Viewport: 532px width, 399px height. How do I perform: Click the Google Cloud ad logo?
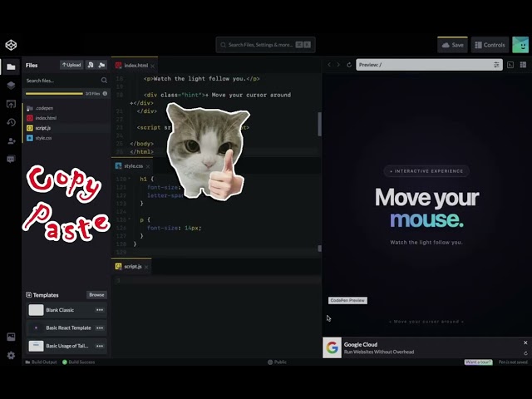[x=332, y=347]
